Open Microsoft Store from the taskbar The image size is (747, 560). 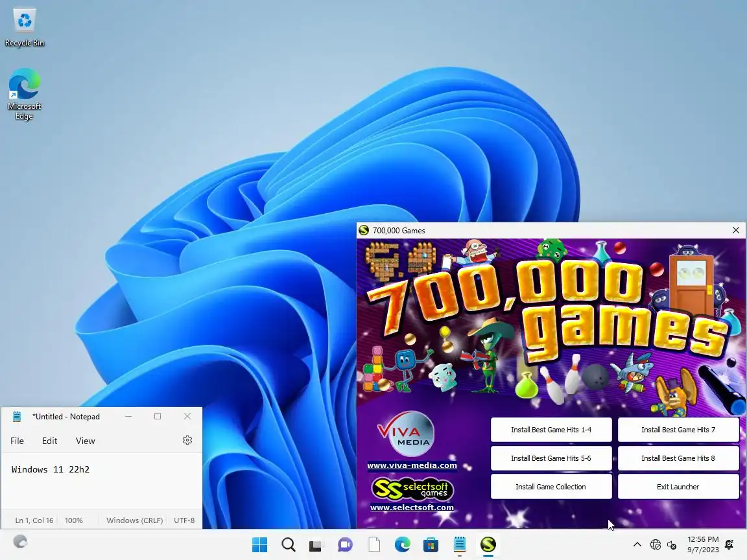coord(431,544)
